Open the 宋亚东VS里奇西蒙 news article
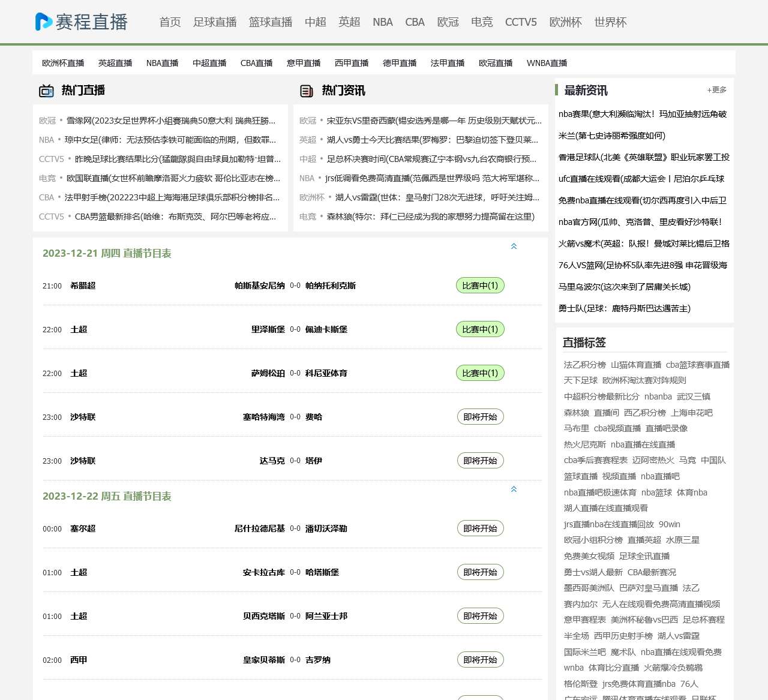The image size is (768, 700). coord(434,121)
